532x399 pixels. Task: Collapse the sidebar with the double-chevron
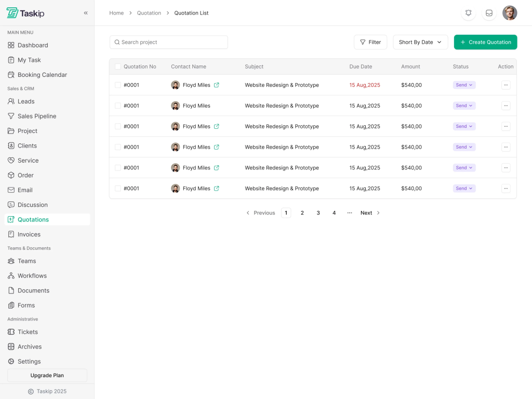click(x=86, y=13)
